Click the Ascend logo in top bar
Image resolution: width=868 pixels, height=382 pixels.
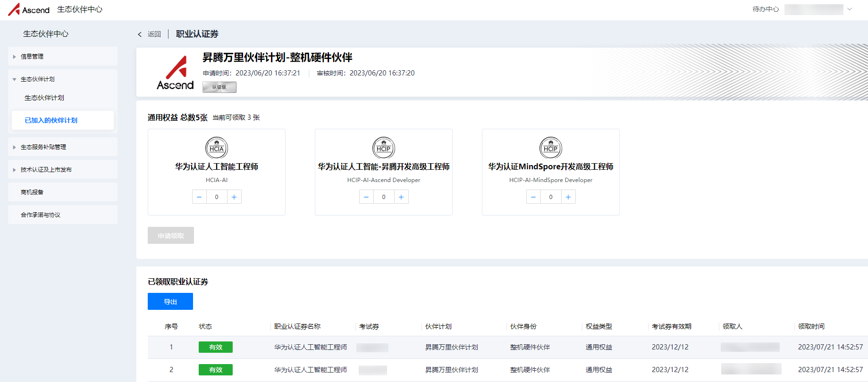(29, 9)
